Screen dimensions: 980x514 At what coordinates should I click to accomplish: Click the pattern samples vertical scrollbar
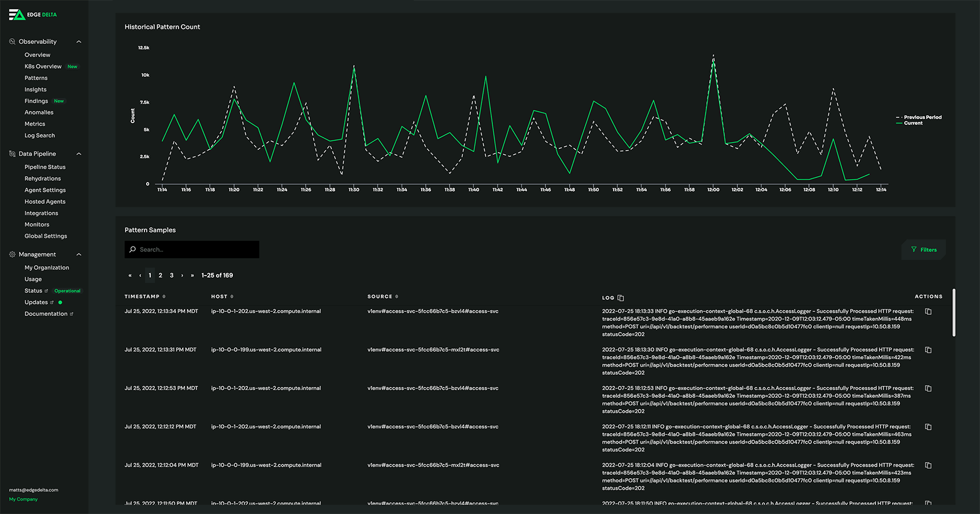[954, 312]
